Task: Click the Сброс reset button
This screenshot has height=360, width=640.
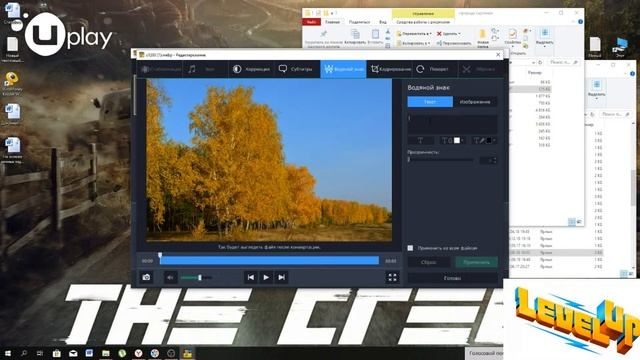Action: 429,262
